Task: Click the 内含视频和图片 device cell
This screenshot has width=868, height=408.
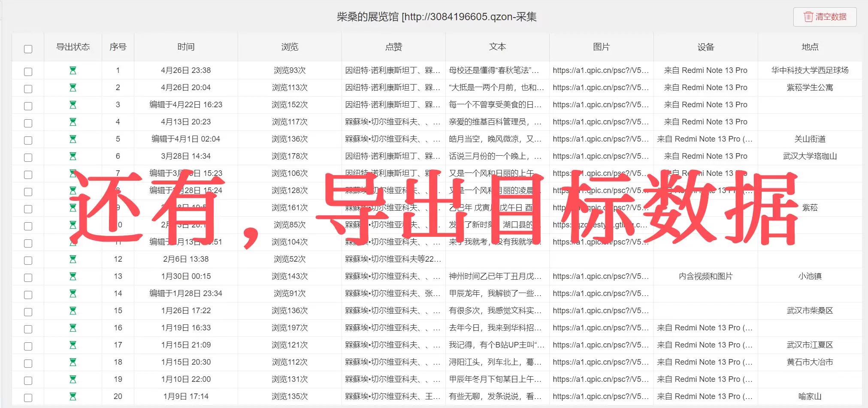Action: 705,276
